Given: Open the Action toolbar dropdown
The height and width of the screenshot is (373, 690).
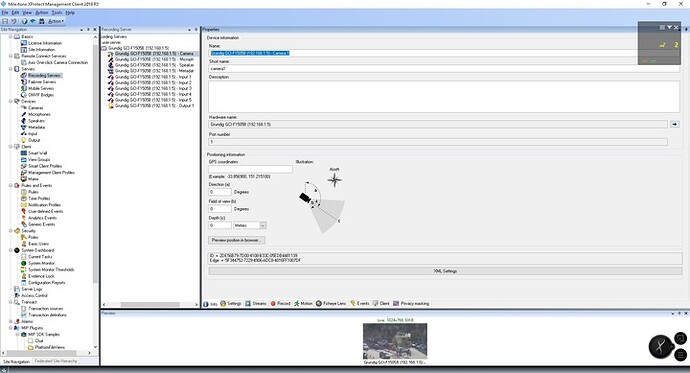Looking at the screenshot, I should [x=56, y=21].
